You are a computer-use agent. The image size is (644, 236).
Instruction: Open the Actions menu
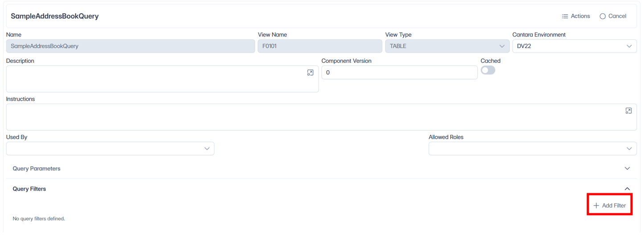click(575, 16)
